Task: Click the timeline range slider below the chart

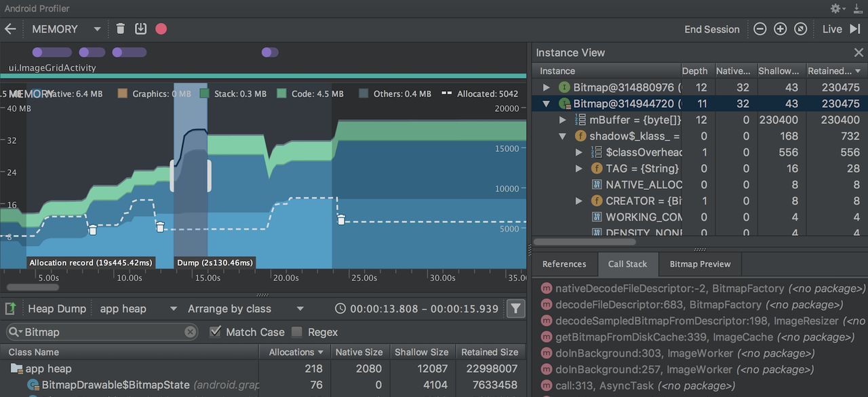Action: pos(31,287)
